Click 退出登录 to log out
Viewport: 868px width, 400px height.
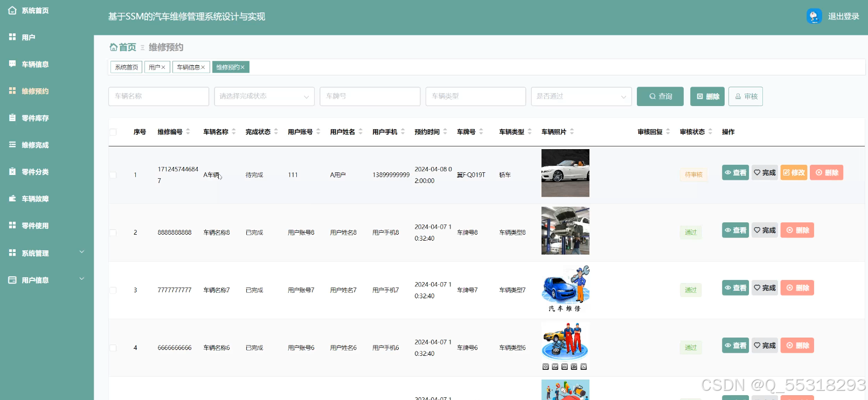coord(843,17)
